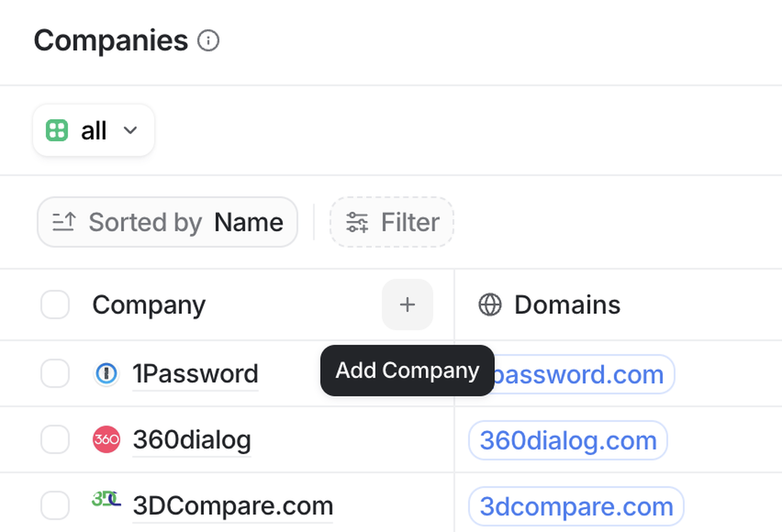Click the 1Password logo icon
Screen dimensions: 782x532
(x=106, y=374)
